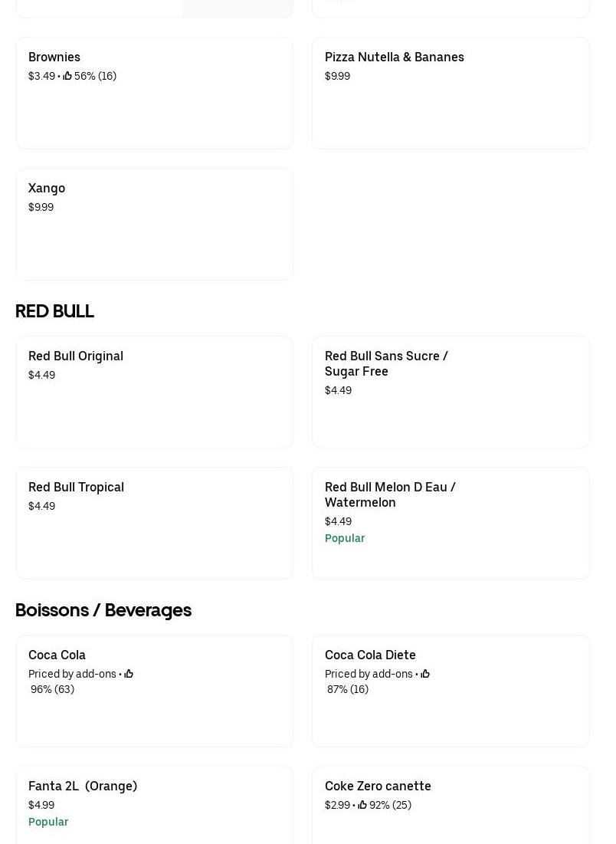Click the Coca Cola thumbs-up rating icon

click(x=129, y=674)
